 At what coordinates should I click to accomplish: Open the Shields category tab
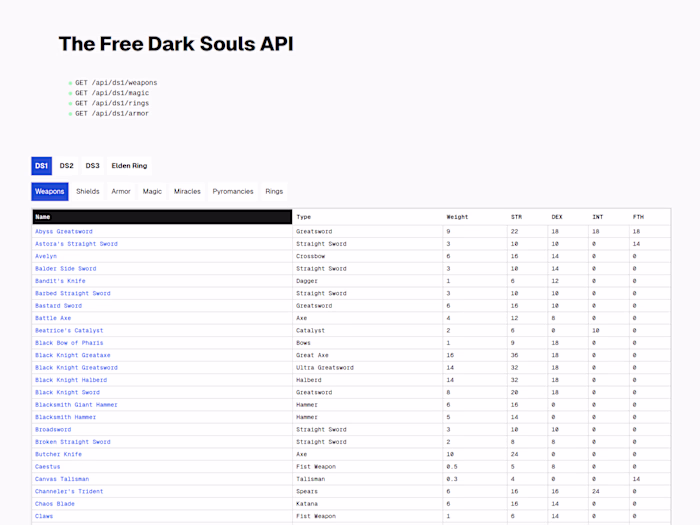pos(88,192)
